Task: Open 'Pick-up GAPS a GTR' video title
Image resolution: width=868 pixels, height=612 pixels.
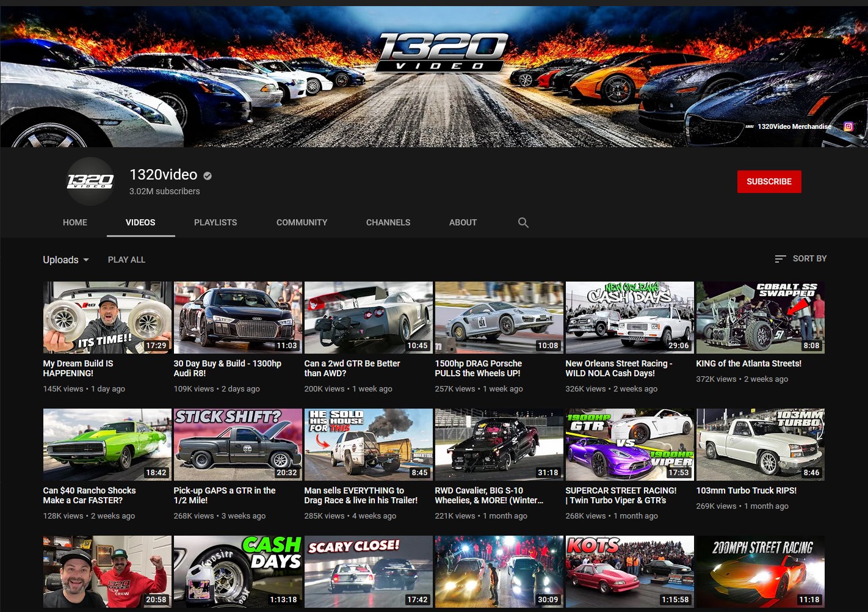Action: 225,495
